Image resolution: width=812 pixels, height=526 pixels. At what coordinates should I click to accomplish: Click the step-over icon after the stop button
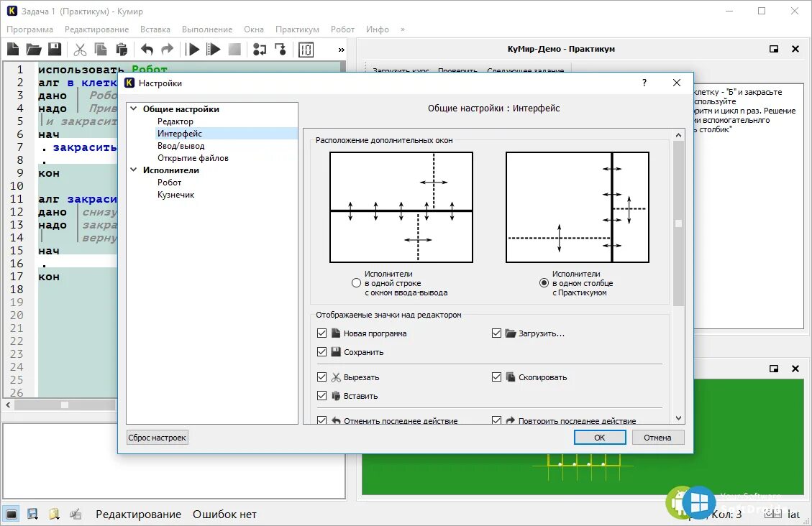(x=260, y=49)
